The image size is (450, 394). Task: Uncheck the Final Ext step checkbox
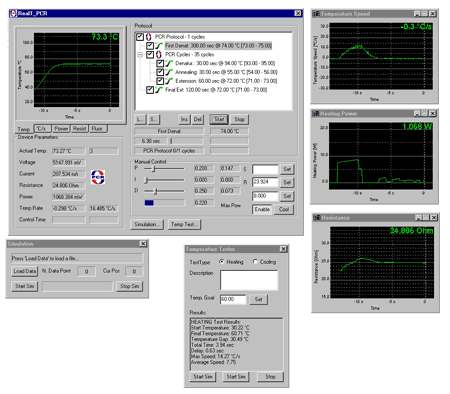(x=150, y=90)
